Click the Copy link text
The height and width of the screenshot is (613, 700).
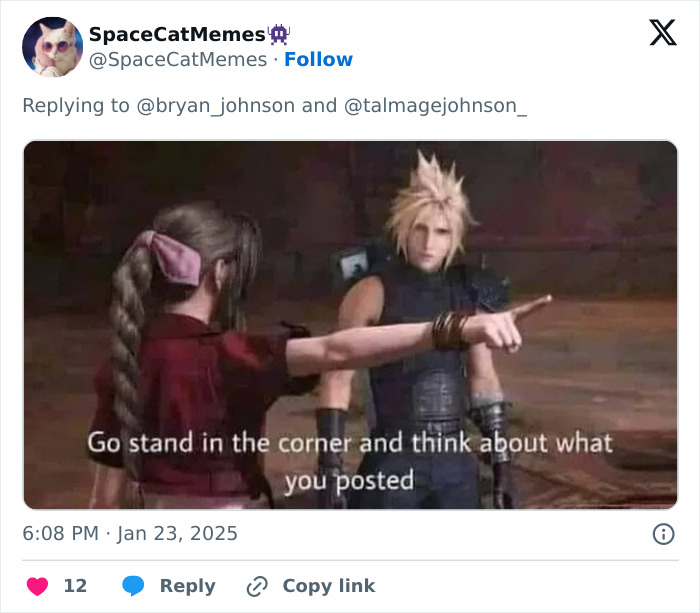[328, 586]
